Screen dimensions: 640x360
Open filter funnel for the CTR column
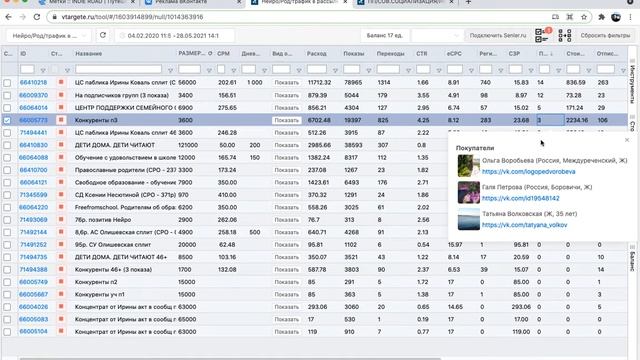[439, 70]
